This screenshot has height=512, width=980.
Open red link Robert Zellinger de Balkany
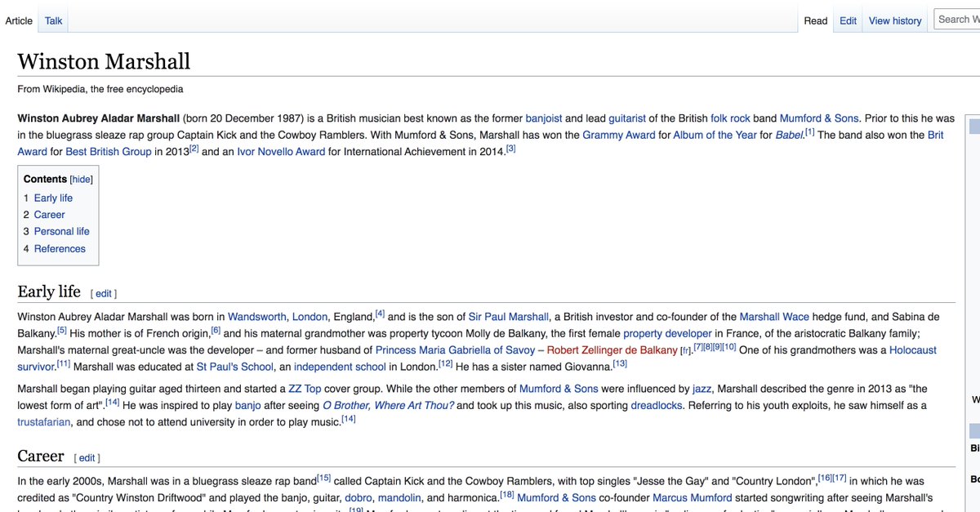[612, 350]
